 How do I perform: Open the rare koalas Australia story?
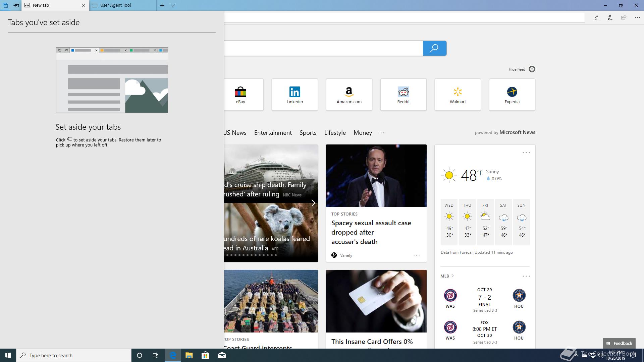coord(267,243)
